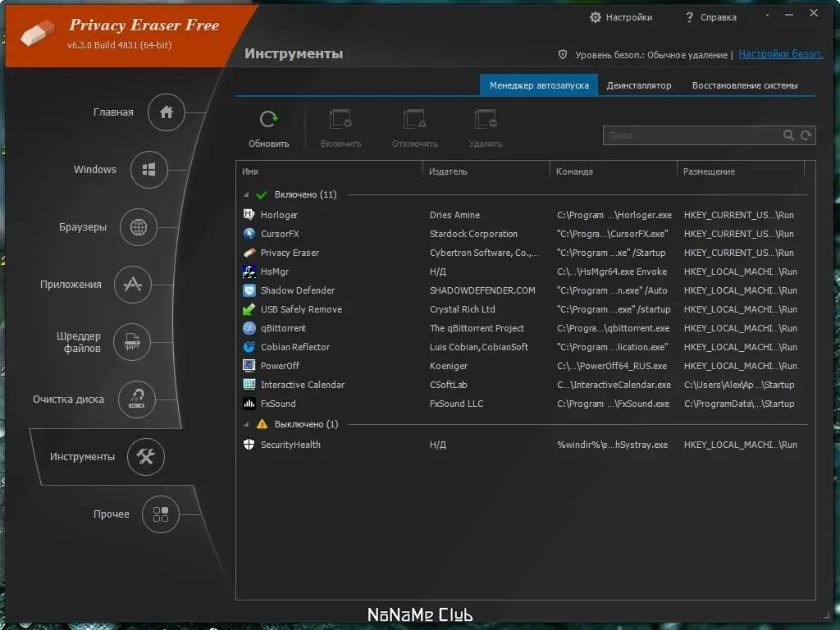Click the window resize grip corner
This screenshot has height=630, width=840.
(x=825, y=614)
